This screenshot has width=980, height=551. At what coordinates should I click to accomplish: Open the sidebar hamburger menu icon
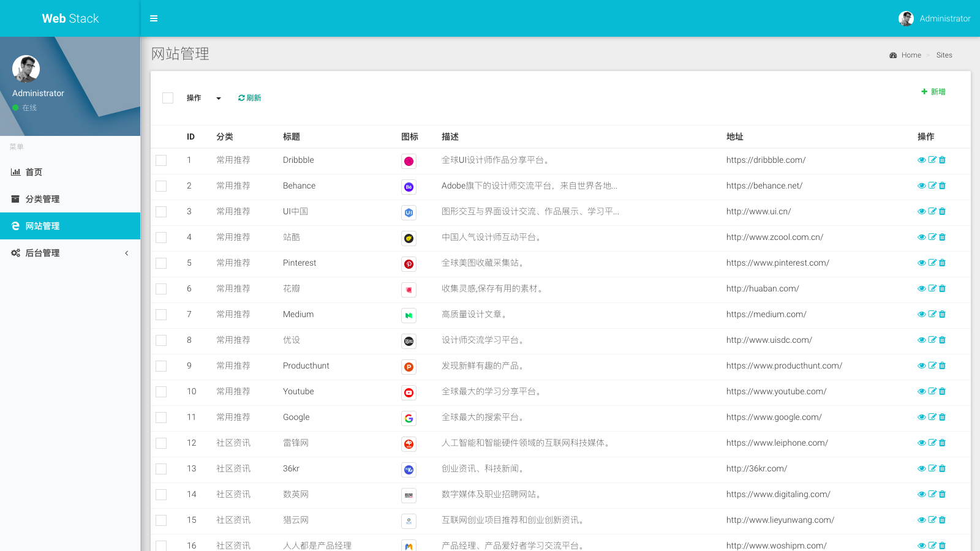pos(154,18)
